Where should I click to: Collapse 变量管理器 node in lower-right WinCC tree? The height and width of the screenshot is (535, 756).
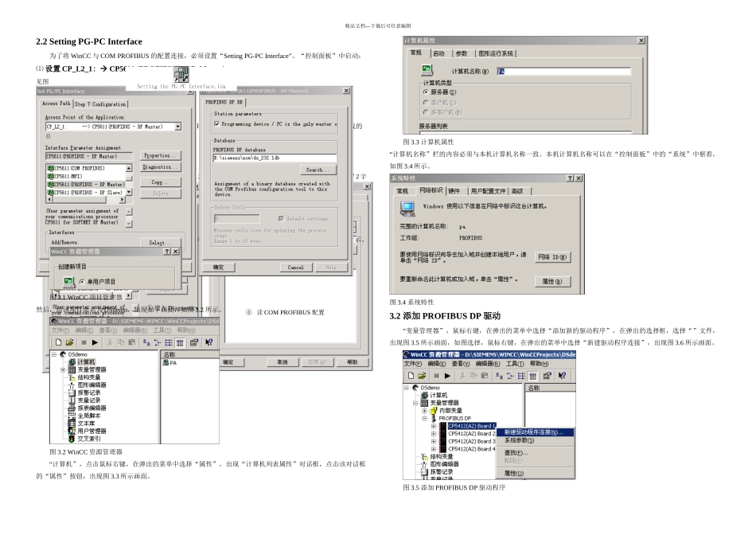(415, 403)
